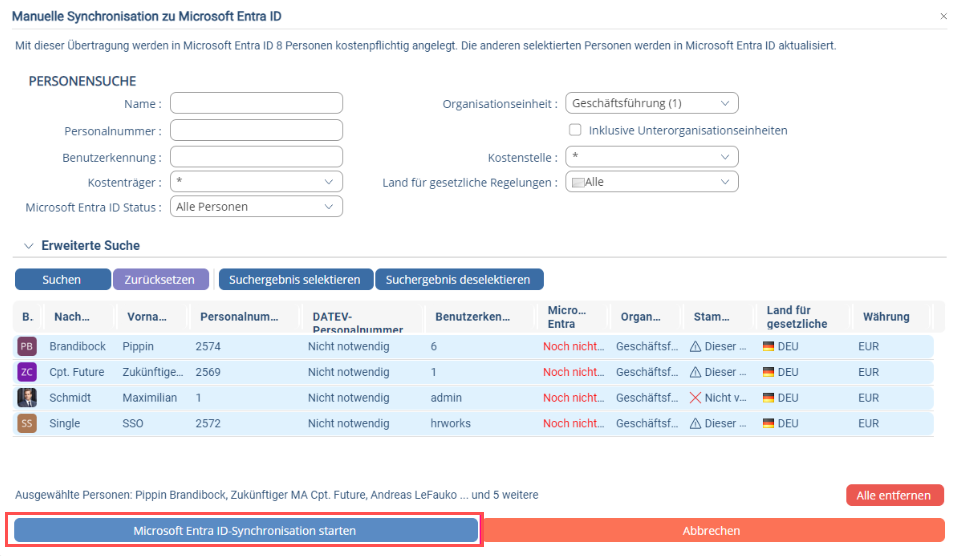Click EUR currency in Cpt. Future row
958x556 pixels.
(x=869, y=372)
